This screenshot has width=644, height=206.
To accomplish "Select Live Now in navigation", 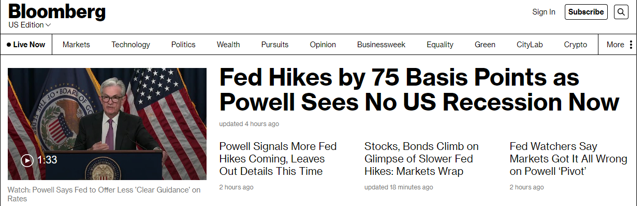I will tap(26, 45).
